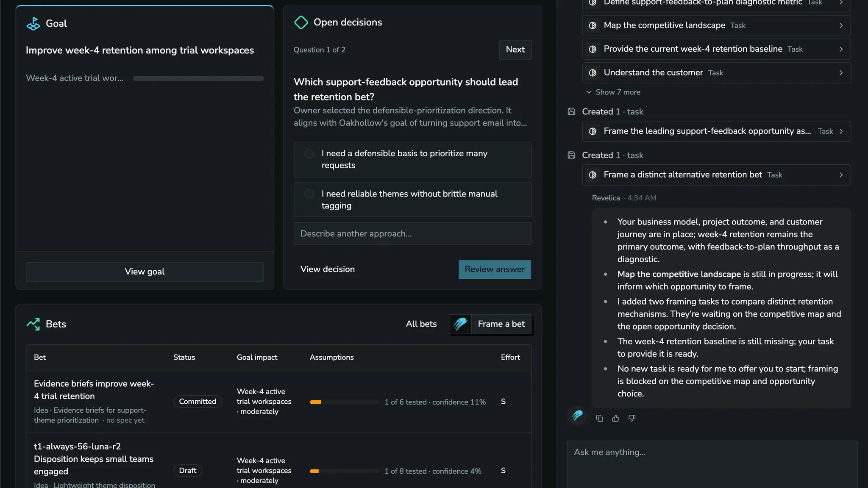Click the feather icon beside Frame a bet
Viewport: 868px width, 488px height.
pyautogui.click(x=460, y=324)
